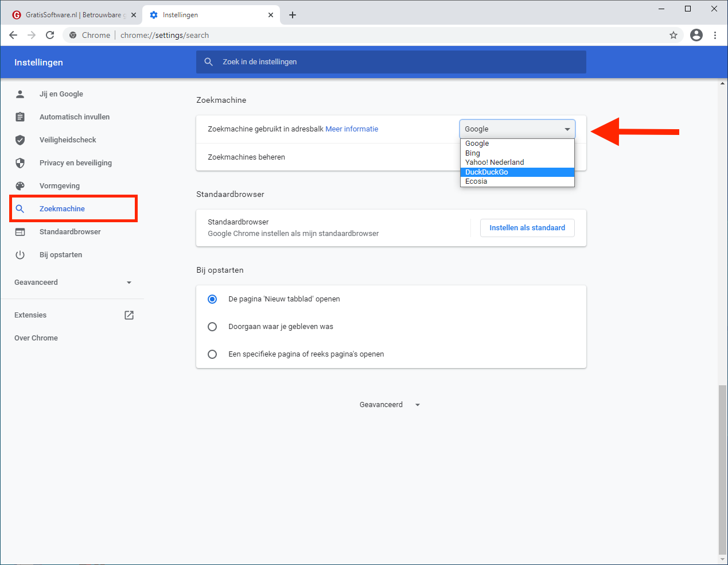The height and width of the screenshot is (565, 728).
Task: Open new tab with plus icon
Action: point(293,15)
